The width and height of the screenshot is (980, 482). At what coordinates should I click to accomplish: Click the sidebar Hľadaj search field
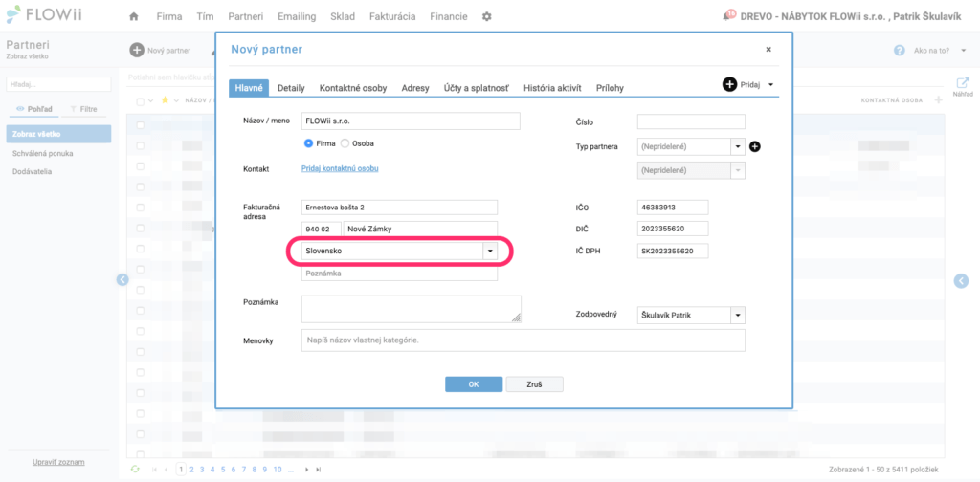pos(58,84)
